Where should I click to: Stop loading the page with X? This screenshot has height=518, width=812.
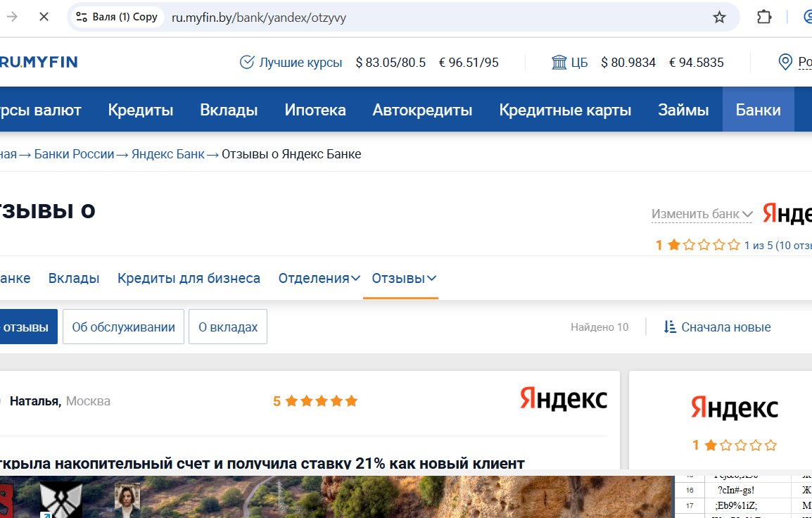point(44,17)
